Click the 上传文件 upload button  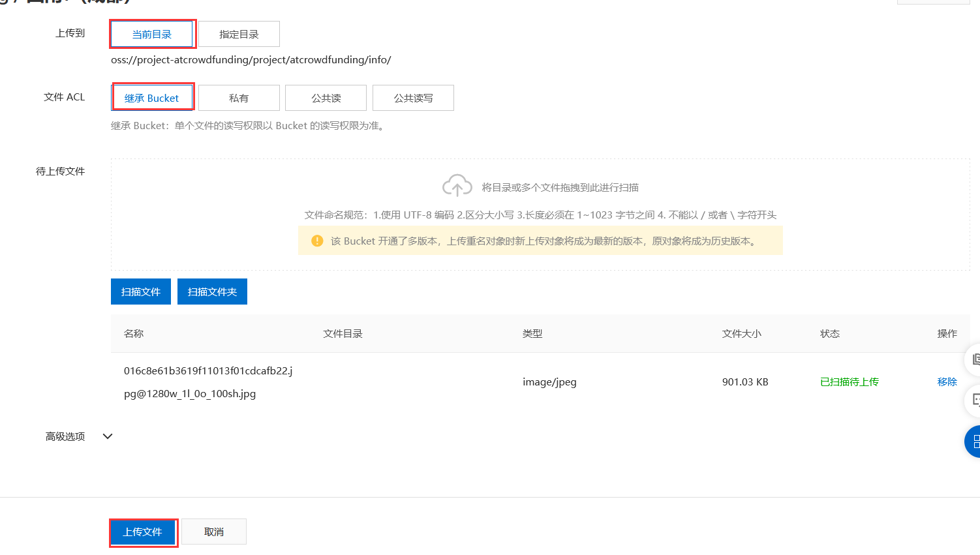pos(143,532)
